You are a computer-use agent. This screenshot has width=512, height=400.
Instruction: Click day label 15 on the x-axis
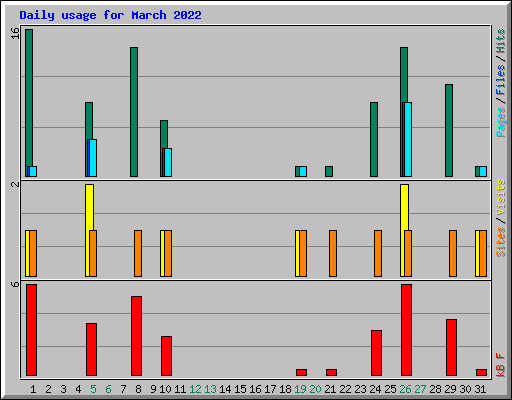pyautogui.click(x=240, y=389)
